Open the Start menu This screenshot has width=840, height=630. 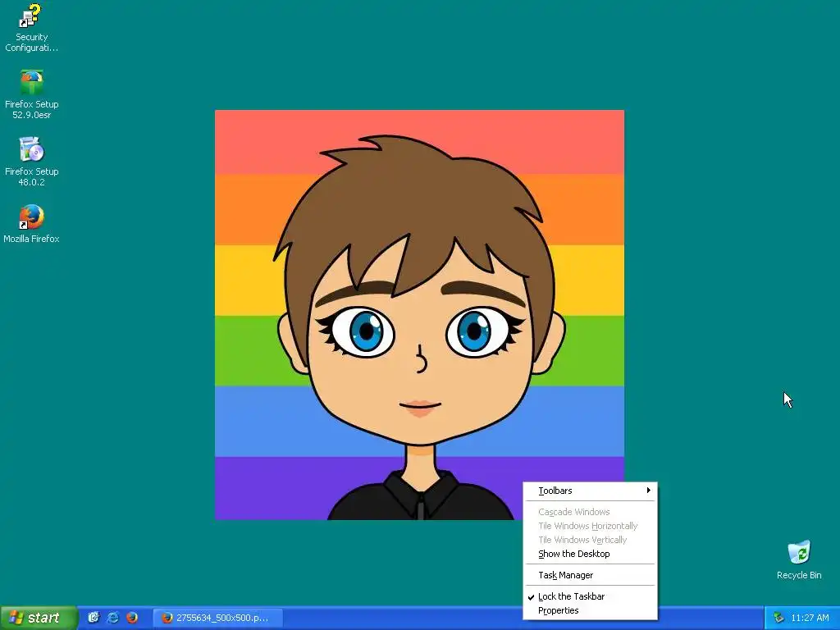tap(39, 618)
